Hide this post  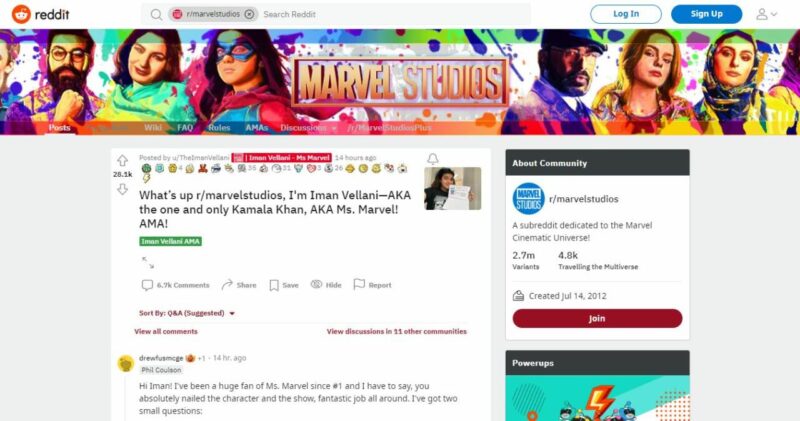tap(326, 285)
